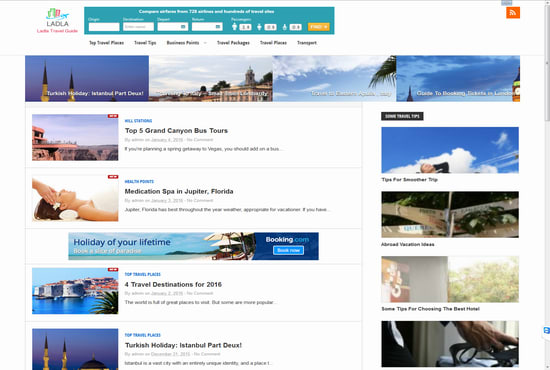Click the orange FIND button
Viewport: 550px width, 370px height.
(318, 27)
